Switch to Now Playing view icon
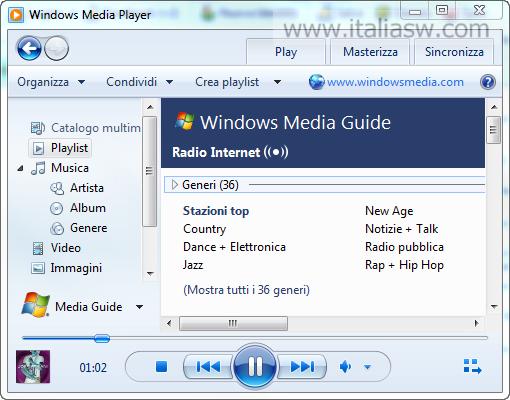The image size is (510, 400). (x=472, y=366)
